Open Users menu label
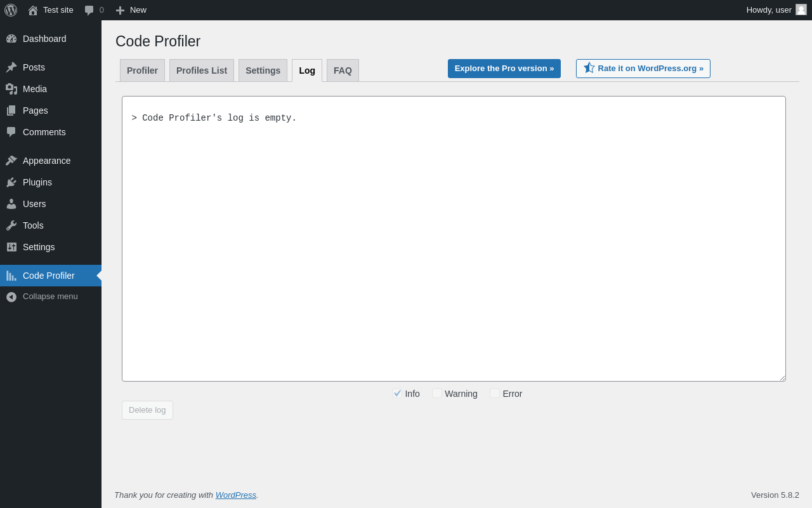The width and height of the screenshot is (812, 508). pos(34,204)
